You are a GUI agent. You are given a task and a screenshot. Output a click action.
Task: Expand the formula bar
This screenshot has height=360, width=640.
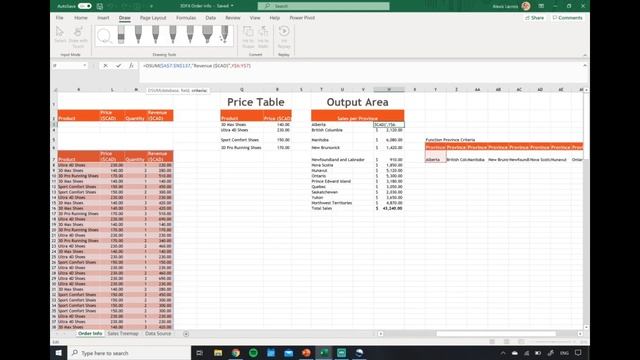click(584, 65)
